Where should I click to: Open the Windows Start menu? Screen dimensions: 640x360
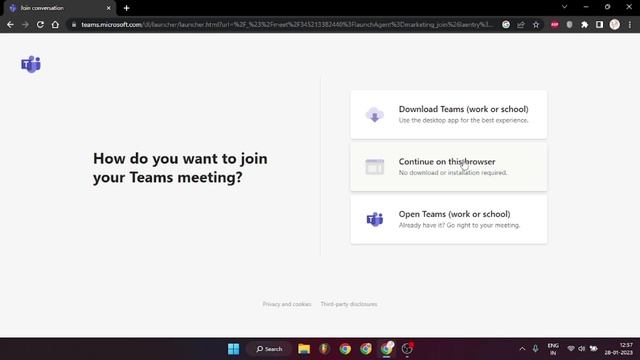pyautogui.click(x=233, y=349)
